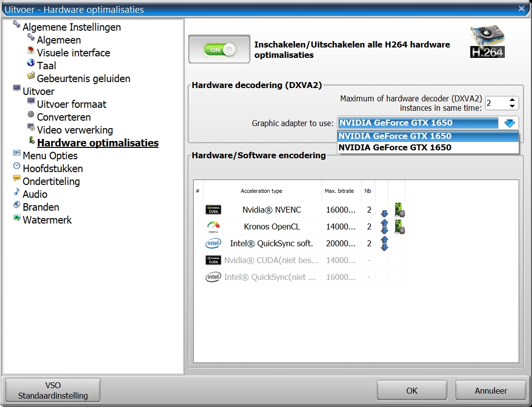Click the Nb column header
Image resolution: width=532 pixels, height=407 pixels.
coord(368,191)
